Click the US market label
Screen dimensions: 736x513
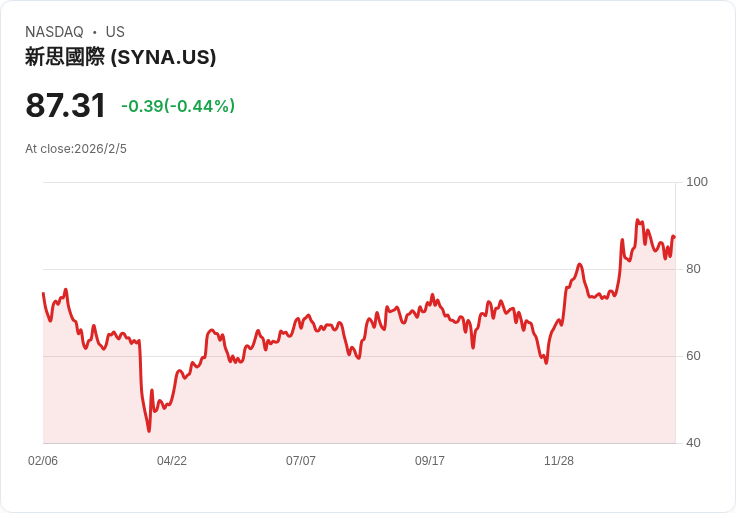pyautogui.click(x=115, y=32)
